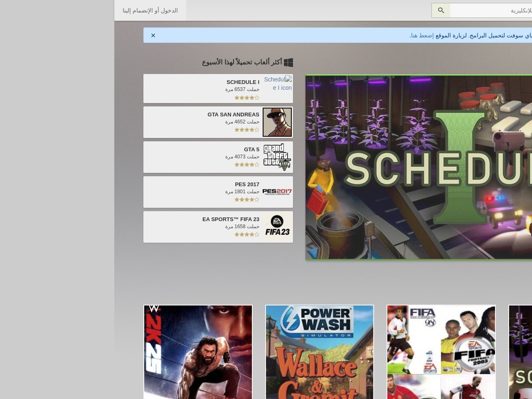Click the search magnifier button
The image size is (532, 399).
(441, 10)
